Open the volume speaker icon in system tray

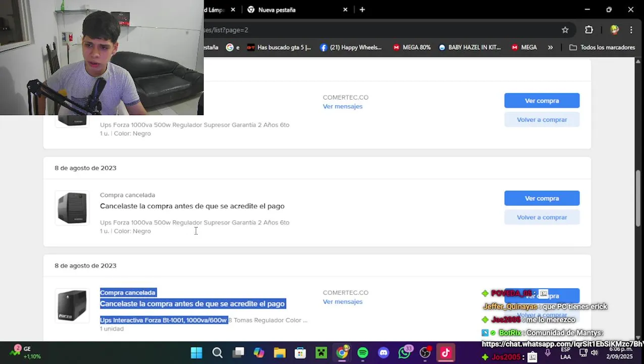(x=595, y=353)
